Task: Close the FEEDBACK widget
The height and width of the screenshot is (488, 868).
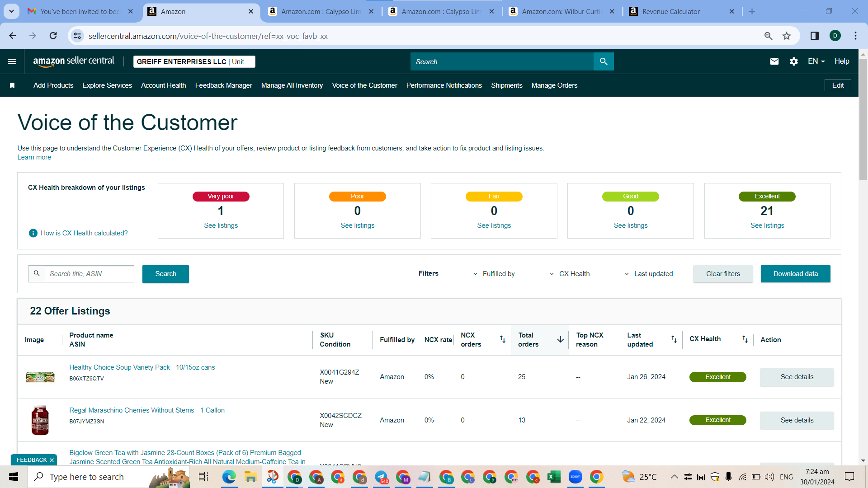Action: [52, 460]
